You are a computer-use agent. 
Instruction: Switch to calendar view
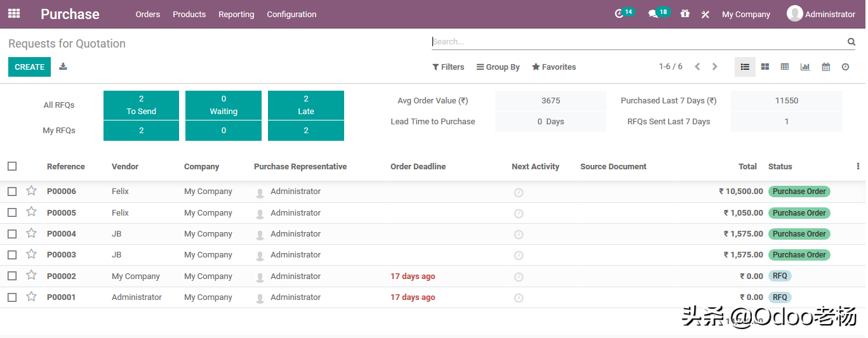coord(825,67)
